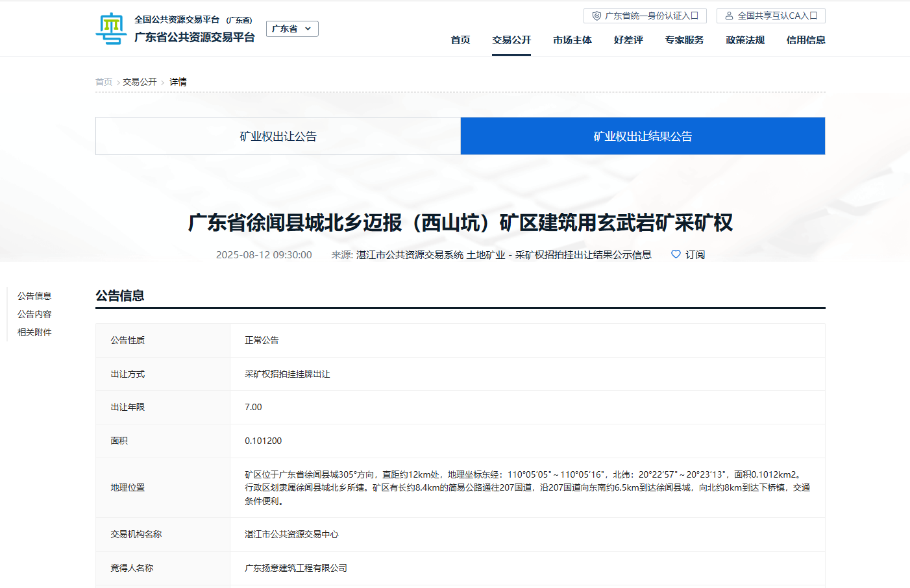Open the 交易公开 navigation menu
910x588 pixels.
511,40
